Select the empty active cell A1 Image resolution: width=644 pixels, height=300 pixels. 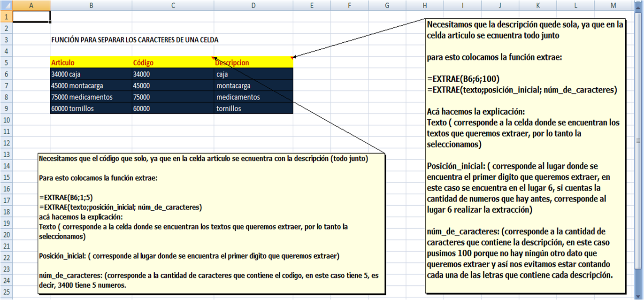pos(31,15)
